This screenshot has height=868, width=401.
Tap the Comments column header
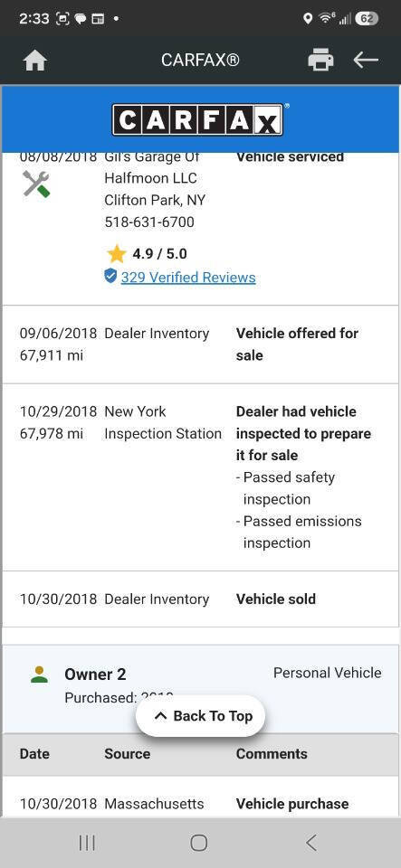[272, 754]
